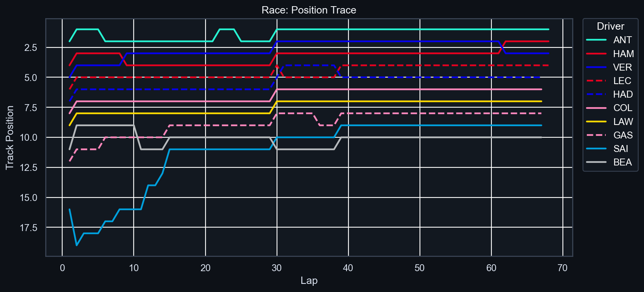Click the BEA legend entry

coord(609,162)
